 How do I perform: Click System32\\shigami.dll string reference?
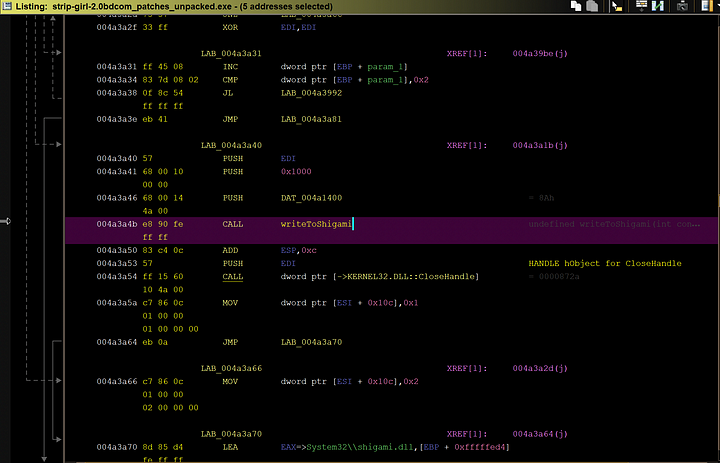tap(360, 447)
